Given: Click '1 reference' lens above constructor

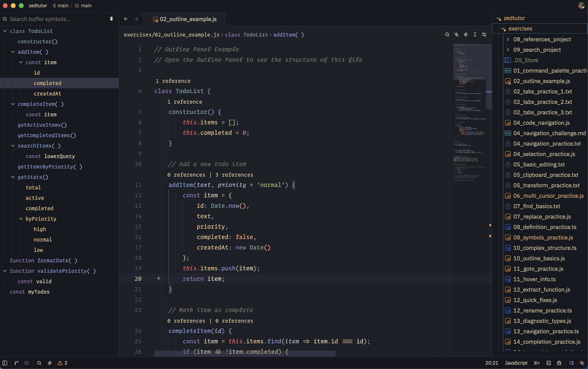Looking at the screenshot, I should click(x=185, y=102).
